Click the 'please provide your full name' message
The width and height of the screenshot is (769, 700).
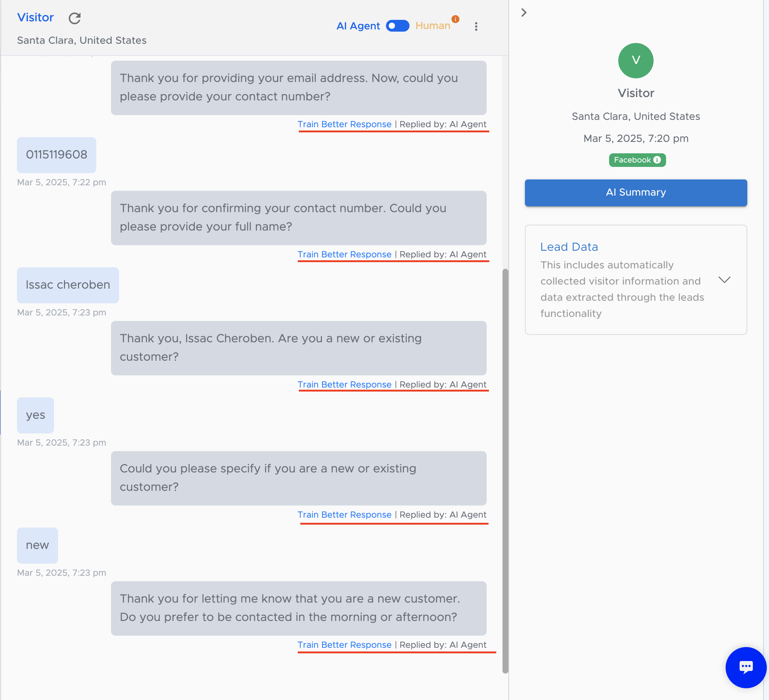click(298, 218)
